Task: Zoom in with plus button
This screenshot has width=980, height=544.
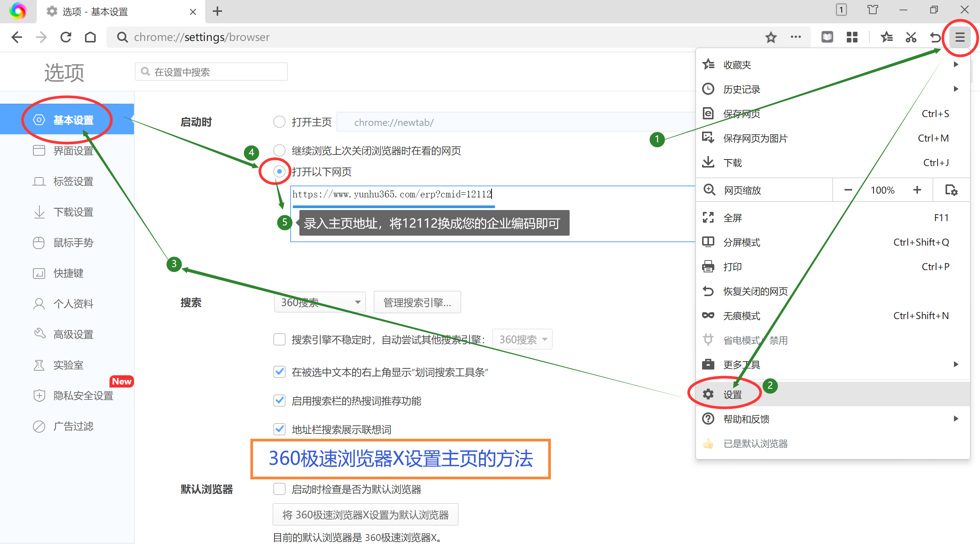Action: coord(917,190)
